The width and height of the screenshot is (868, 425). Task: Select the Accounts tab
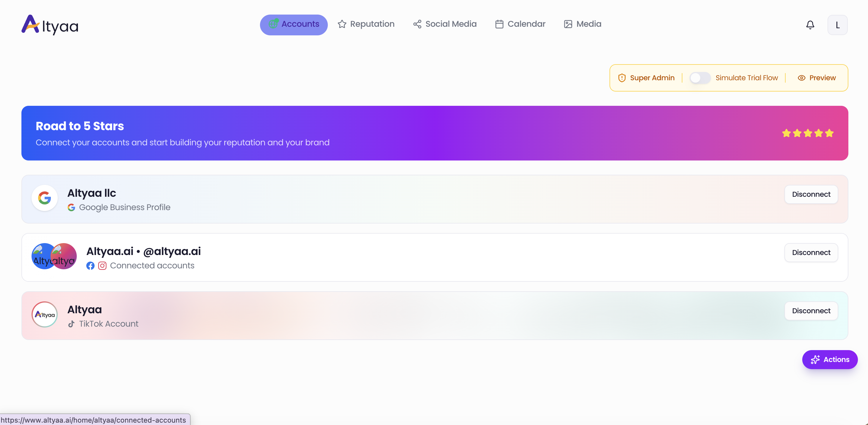[294, 24]
